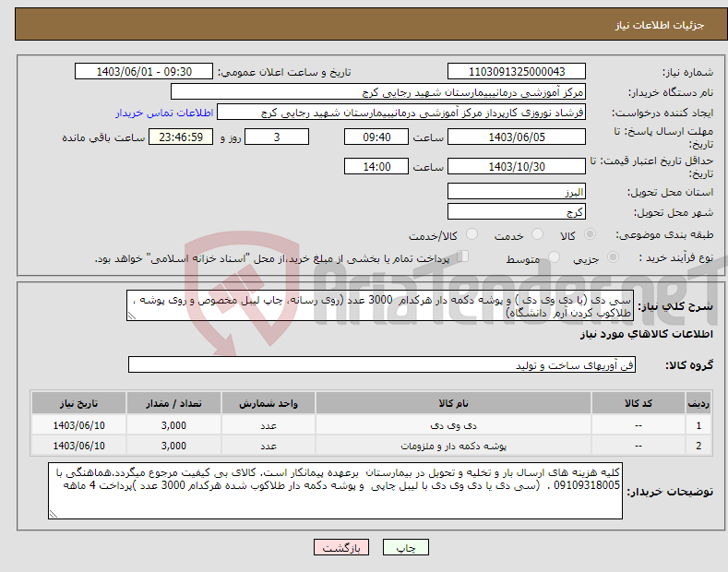The width and height of the screenshot is (728, 572).
Task: Click the دی وی دی item name cell
Action: [x=453, y=425]
